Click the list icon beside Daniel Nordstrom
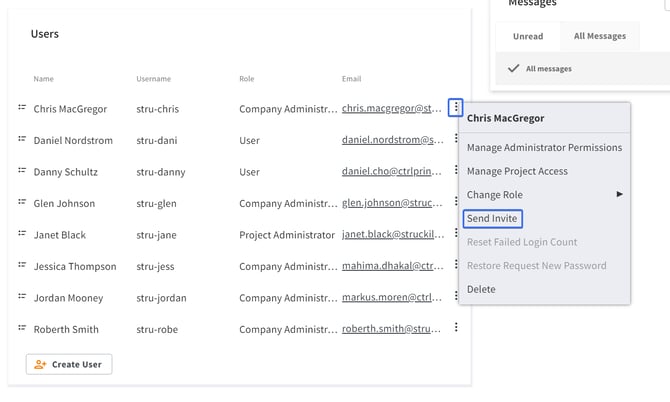670x402 pixels. [x=21, y=140]
